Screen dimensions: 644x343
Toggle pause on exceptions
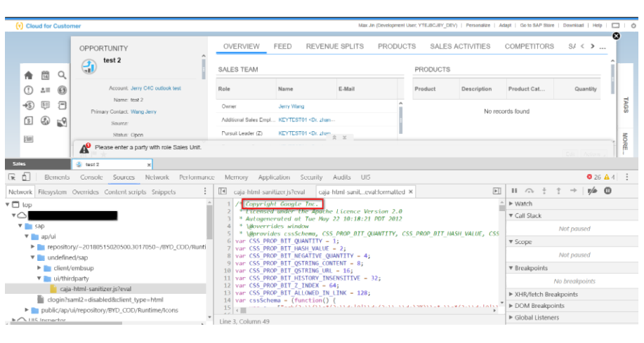(608, 191)
